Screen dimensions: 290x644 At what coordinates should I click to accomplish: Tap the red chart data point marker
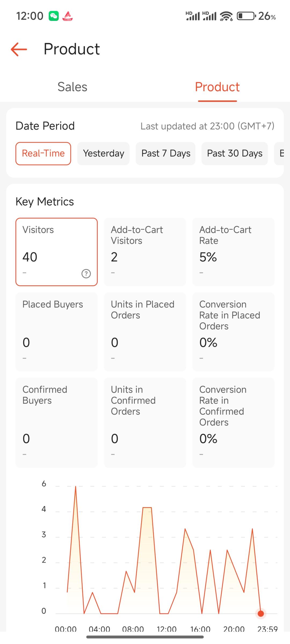coord(260,613)
